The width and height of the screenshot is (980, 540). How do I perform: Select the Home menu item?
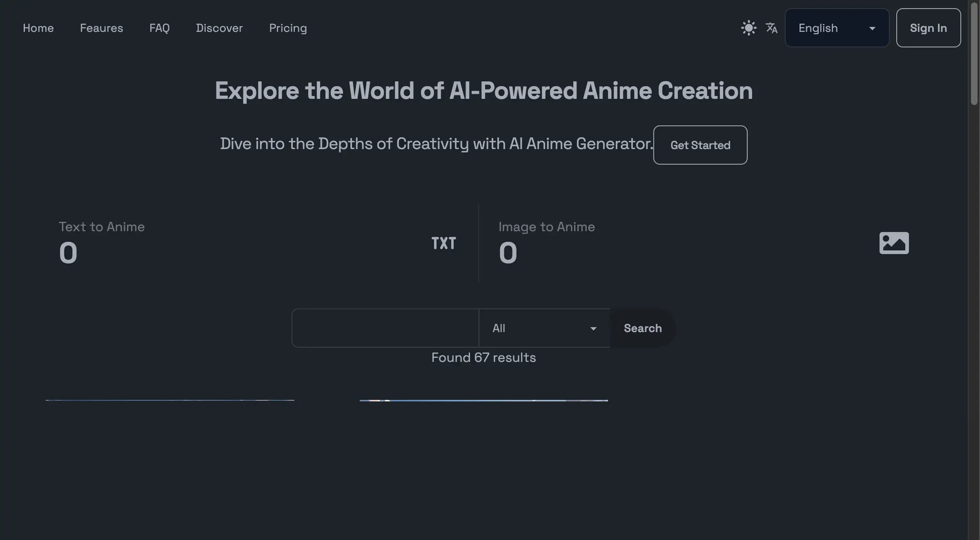[x=38, y=27]
